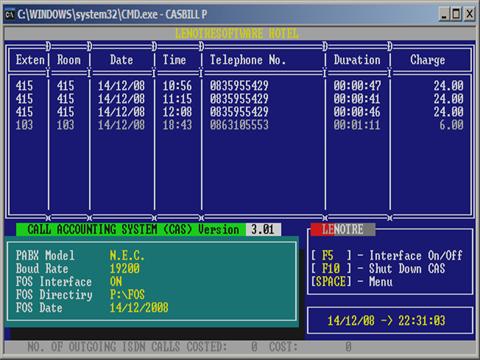The height and width of the screenshot is (360, 480).
Task: Click the Telephone No. column header
Action: point(248,60)
